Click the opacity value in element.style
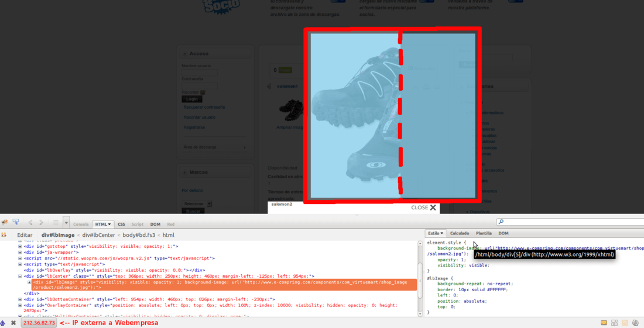This screenshot has width=644, height=328. click(463, 260)
